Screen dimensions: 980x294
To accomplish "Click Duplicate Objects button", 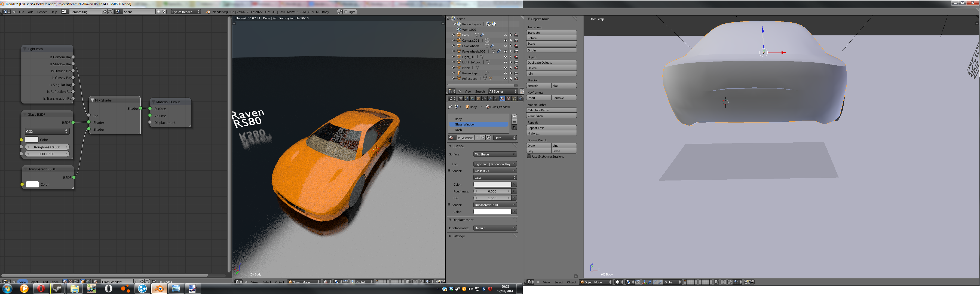I will point(551,62).
